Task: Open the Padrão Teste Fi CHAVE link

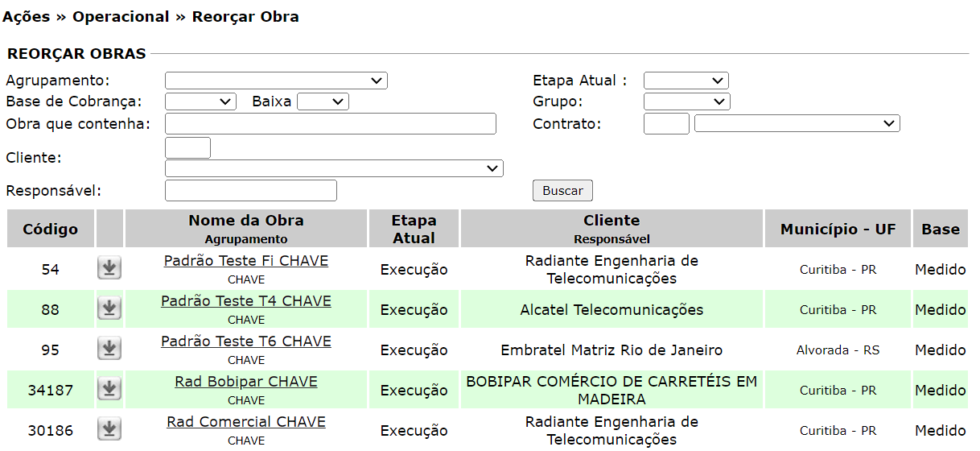Action: (246, 261)
